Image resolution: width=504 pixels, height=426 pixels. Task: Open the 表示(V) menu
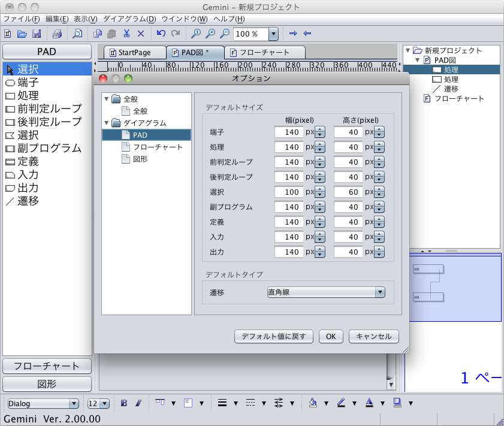(x=85, y=19)
